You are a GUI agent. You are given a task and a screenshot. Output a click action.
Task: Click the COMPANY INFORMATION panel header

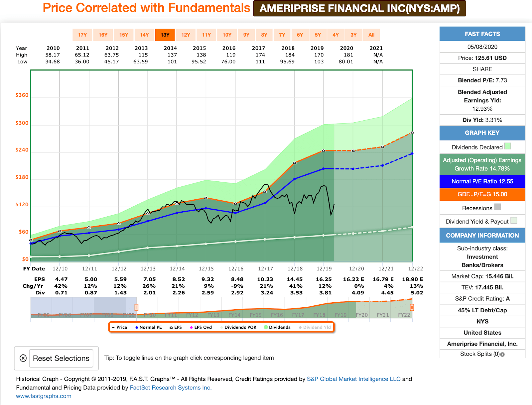(482, 235)
